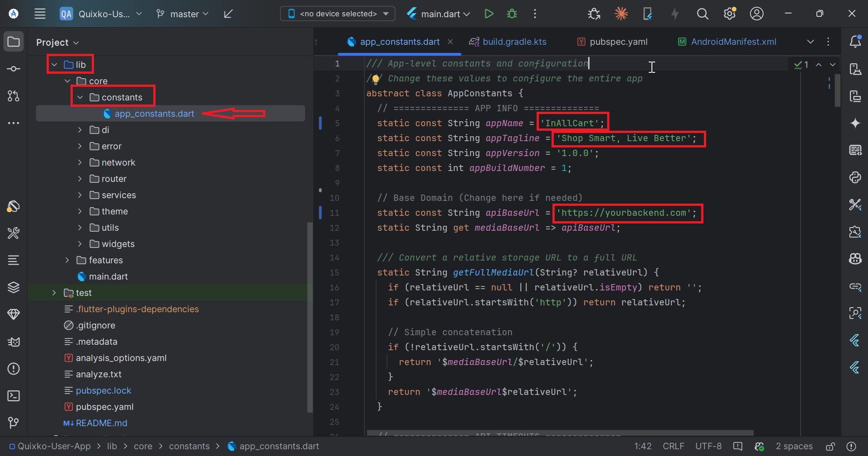Screen dimensions: 868x456
Task: Open the Commit tool window
Action: click(x=14, y=69)
